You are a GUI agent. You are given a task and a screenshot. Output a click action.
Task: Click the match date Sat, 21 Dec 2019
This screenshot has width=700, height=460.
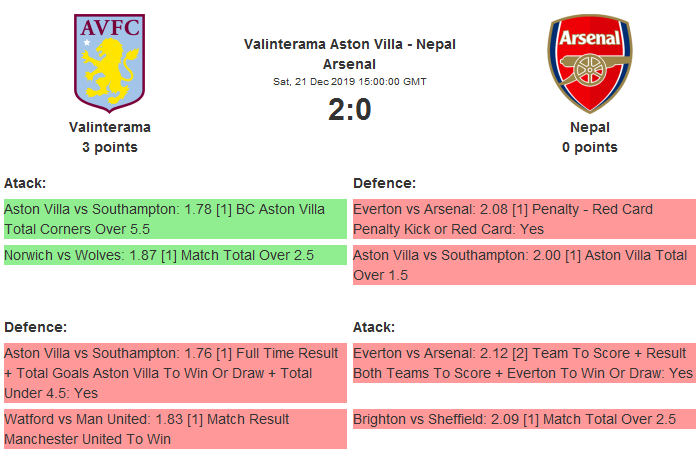click(x=349, y=81)
